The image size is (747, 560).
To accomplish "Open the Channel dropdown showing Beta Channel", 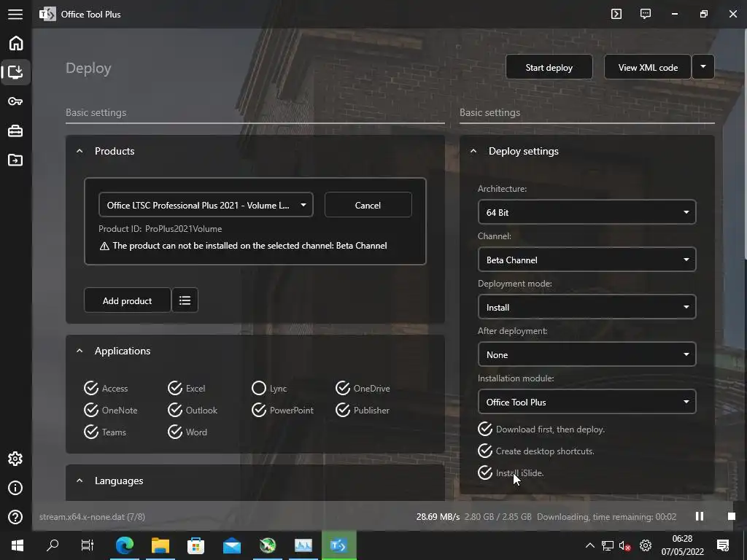I will click(x=587, y=260).
